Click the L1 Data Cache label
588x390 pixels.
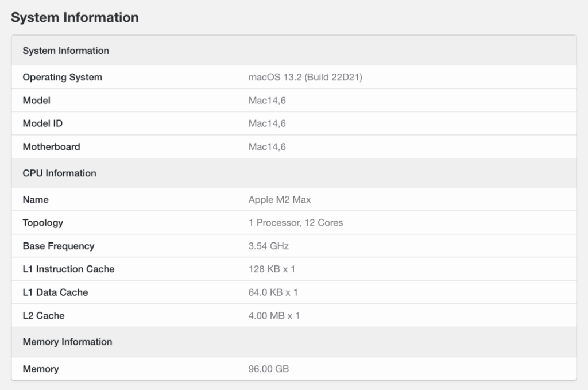click(55, 292)
